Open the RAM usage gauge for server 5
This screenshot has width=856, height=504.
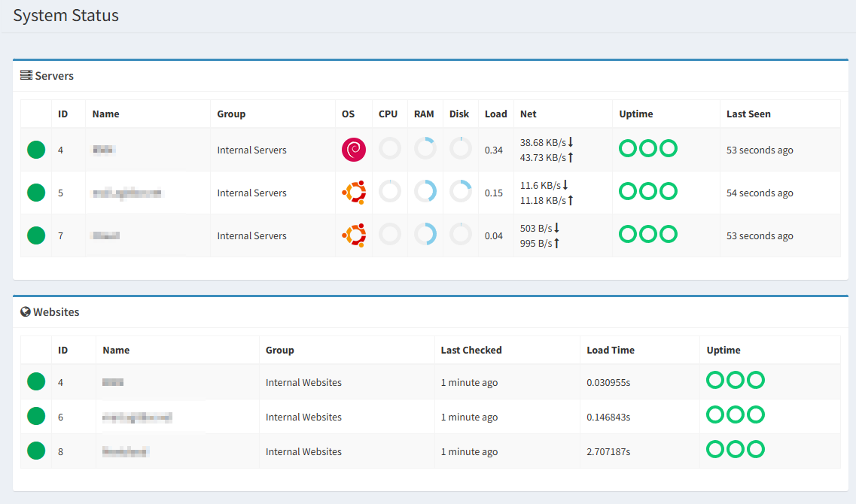(425, 192)
